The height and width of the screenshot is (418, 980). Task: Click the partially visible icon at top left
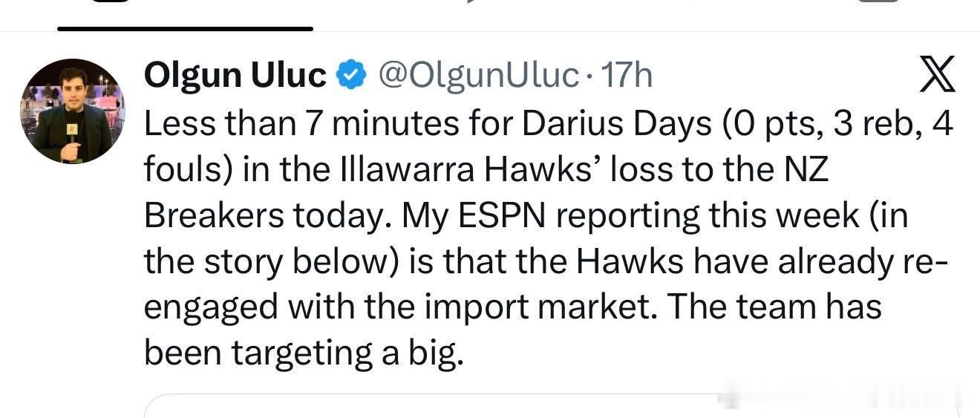(111, 1)
